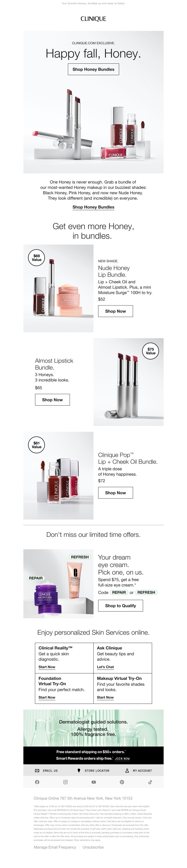Click the Join Now link for Smart Rewards
Screen dimensions: 187x868
pyautogui.click(x=122, y=759)
